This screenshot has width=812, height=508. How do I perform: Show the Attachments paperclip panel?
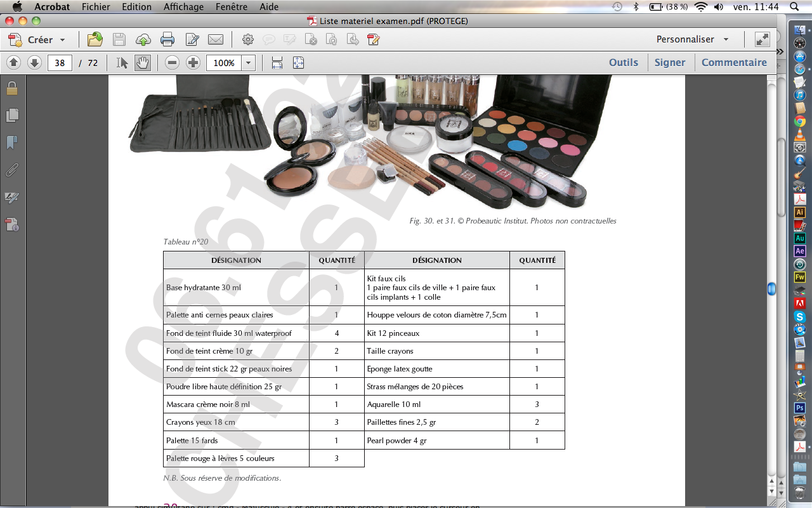pyautogui.click(x=12, y=170)
